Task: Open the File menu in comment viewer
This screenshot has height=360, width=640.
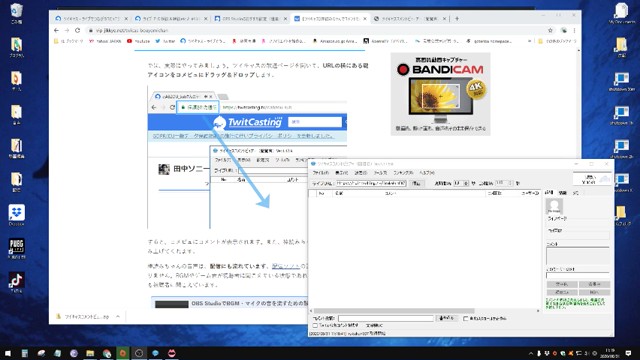Action: 320,173
